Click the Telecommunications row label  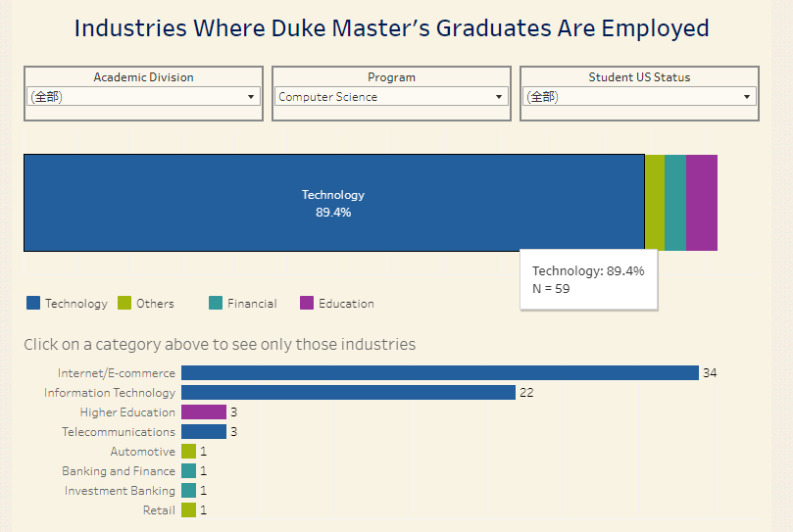[x=119, y=432]
